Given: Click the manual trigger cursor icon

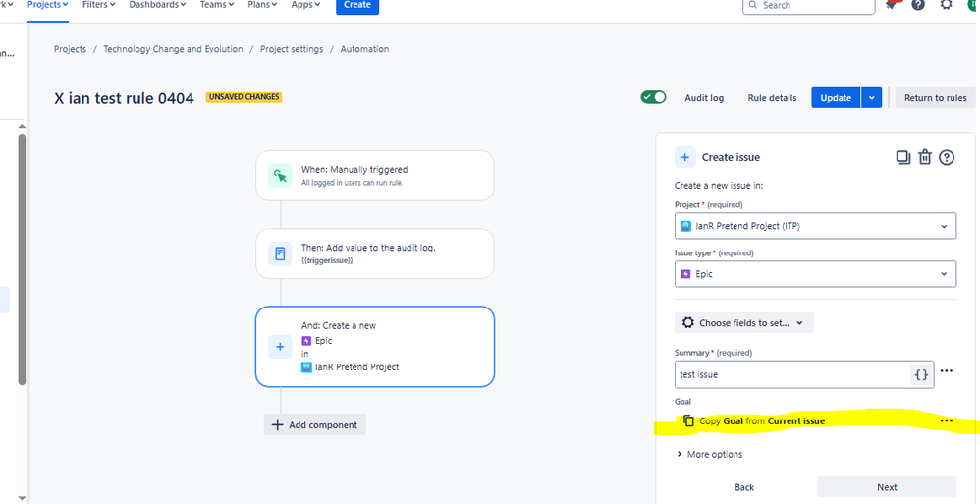Looking at the screenshot, I should [x=280, y=176].
